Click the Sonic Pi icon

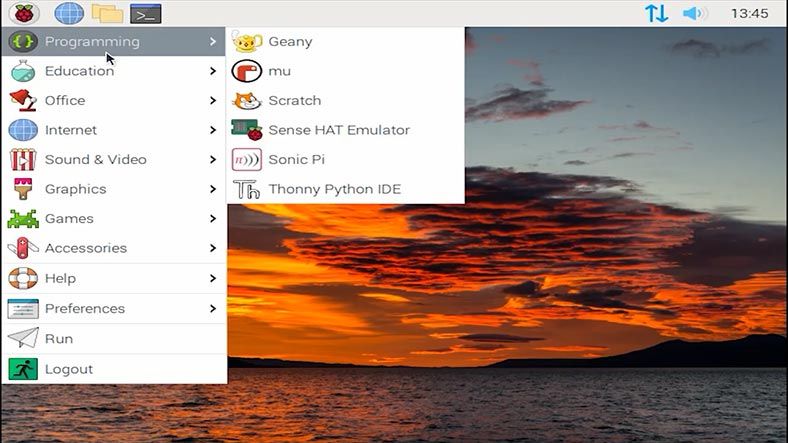pyautogui.click(x=247, y=160)
